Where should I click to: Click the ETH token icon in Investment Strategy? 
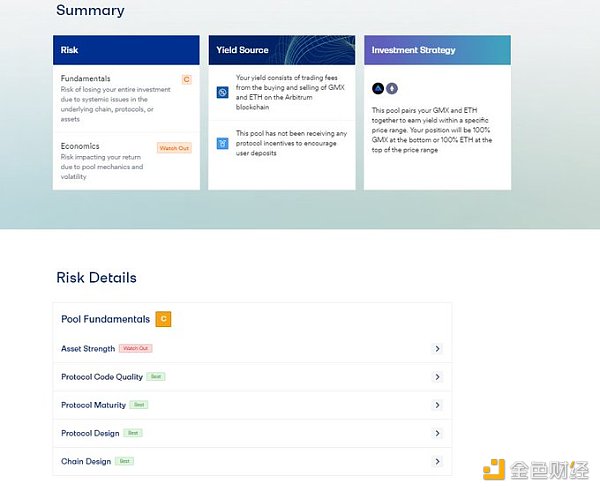(x=391, y=88)
